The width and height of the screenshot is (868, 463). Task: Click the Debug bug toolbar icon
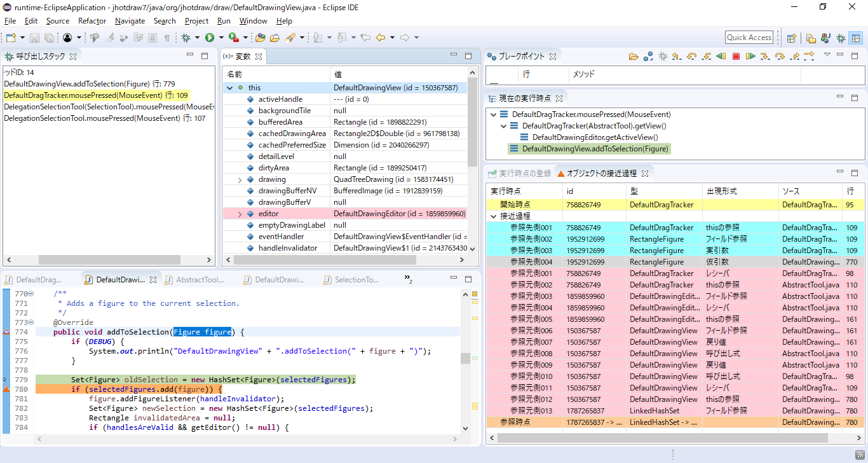click(186, 38)
